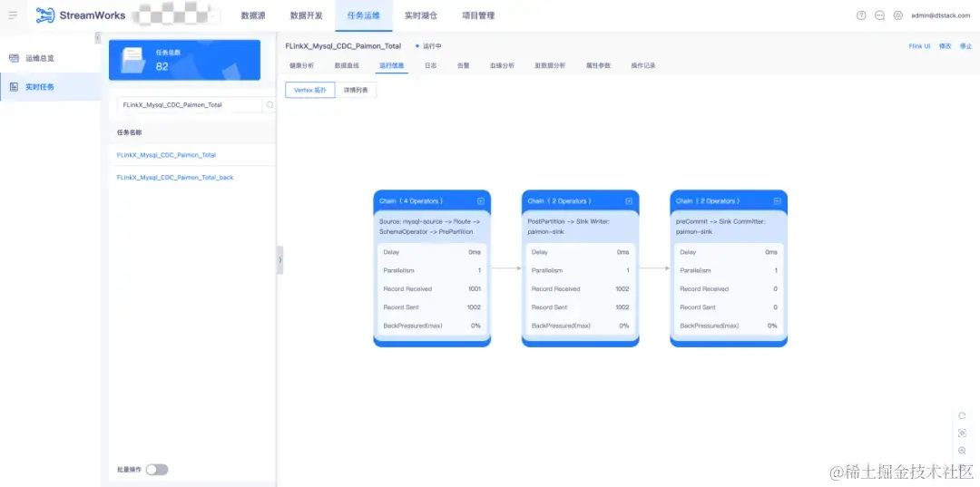
Task: Click the 实时任务 sidebar icon
Action: coord(14,87)
